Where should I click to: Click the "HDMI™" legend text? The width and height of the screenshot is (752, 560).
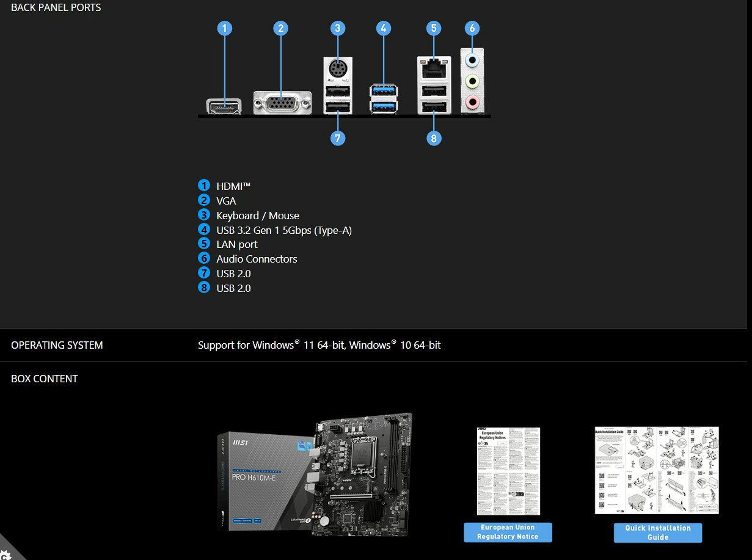point(233,186)
